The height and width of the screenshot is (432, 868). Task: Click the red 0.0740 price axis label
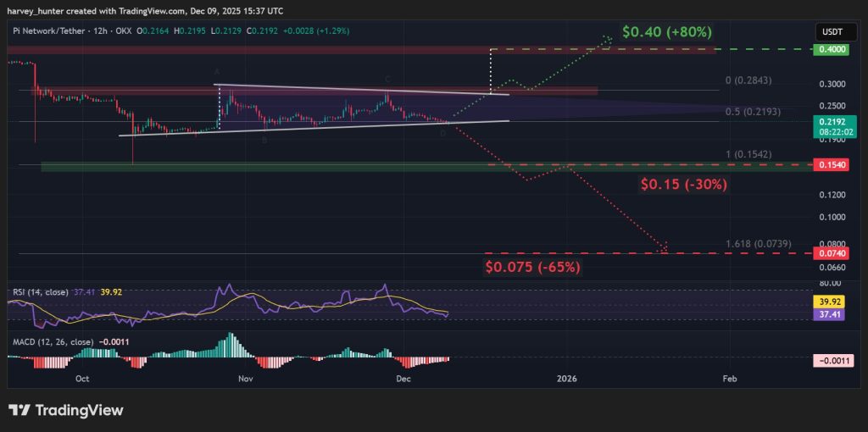click(831, 253)
